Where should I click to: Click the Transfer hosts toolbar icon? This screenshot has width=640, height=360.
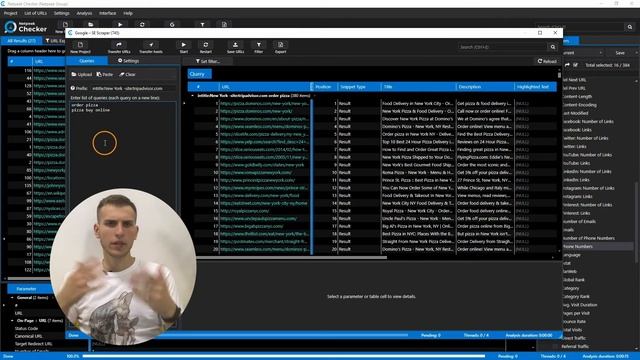151,47
